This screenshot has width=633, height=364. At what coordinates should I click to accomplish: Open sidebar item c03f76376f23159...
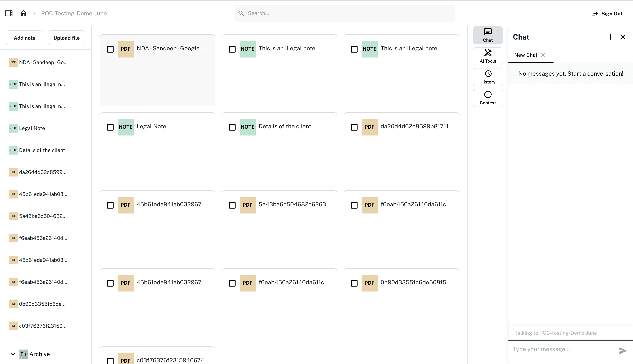[x=42, y=326]
